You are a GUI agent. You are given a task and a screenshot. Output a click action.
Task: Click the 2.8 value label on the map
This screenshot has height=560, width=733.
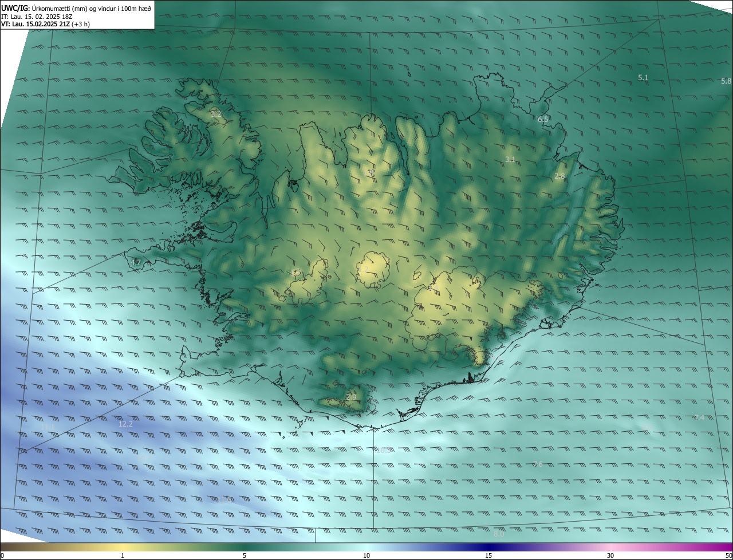coord(559,176)
